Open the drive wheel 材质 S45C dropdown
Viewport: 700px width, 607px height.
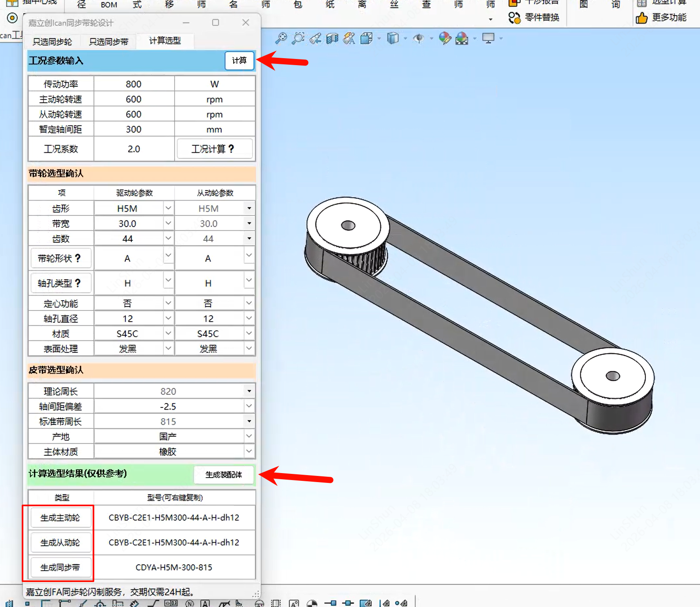[168, 334]
